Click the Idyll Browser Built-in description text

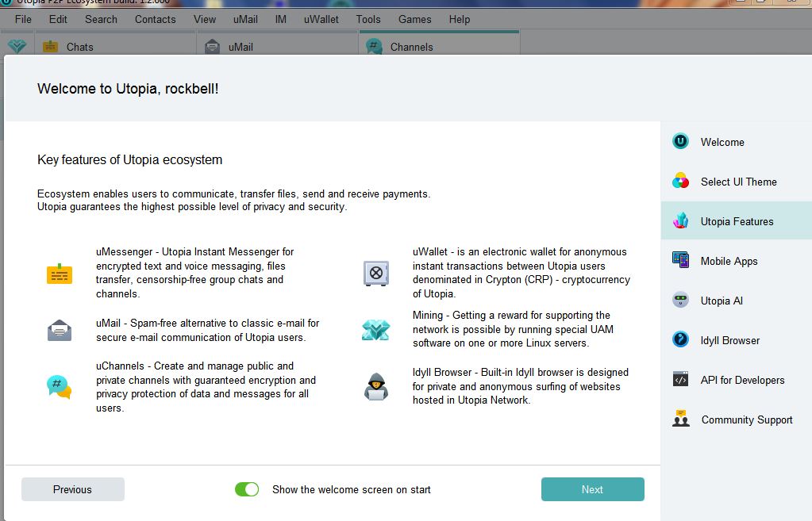pyautogui.click(x=521, y=386)
